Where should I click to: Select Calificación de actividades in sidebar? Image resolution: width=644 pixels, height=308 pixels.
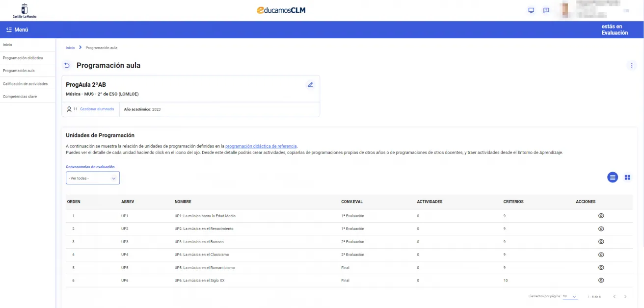25,84
